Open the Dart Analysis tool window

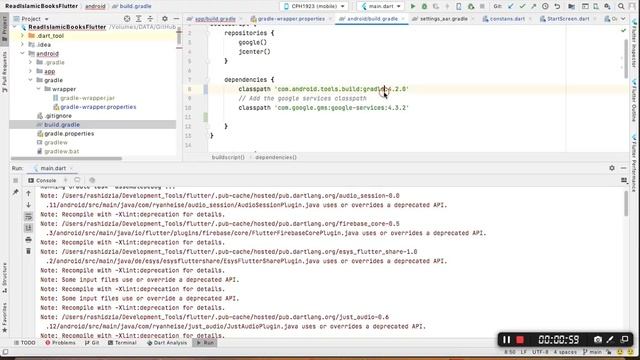(x=167, y=343)
